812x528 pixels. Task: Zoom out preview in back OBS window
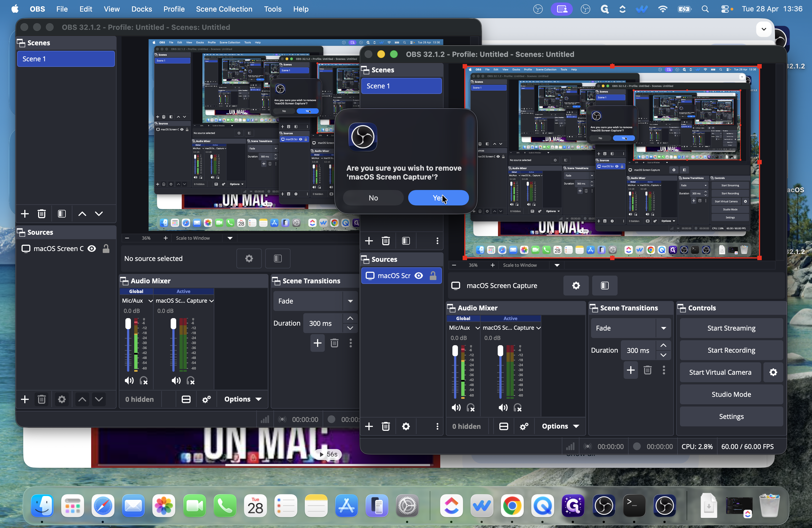(127, 238)
